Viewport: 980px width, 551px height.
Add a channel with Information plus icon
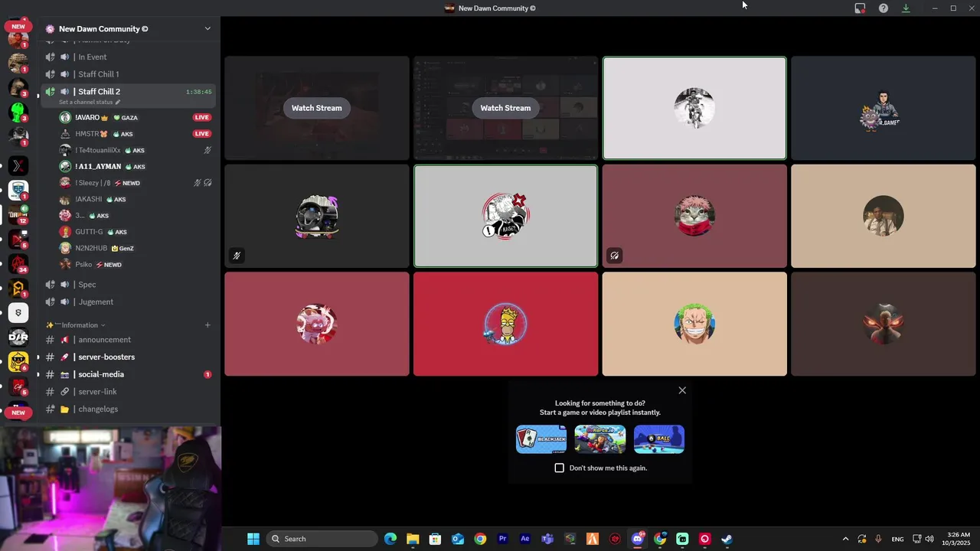207,325
